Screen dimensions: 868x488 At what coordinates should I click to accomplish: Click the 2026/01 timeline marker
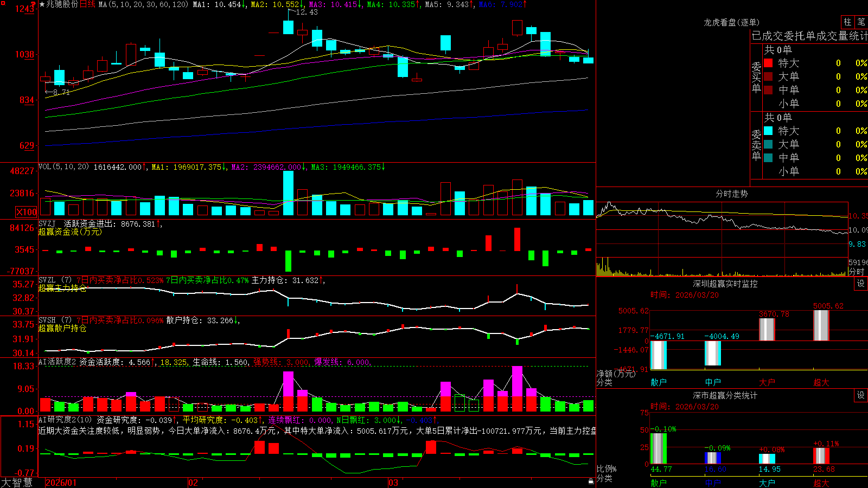[x=61, y=483]
